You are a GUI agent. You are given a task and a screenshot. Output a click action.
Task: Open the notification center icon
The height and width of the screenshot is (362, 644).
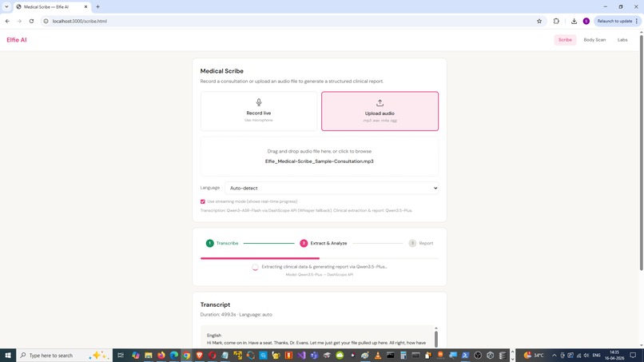[633, 355]
